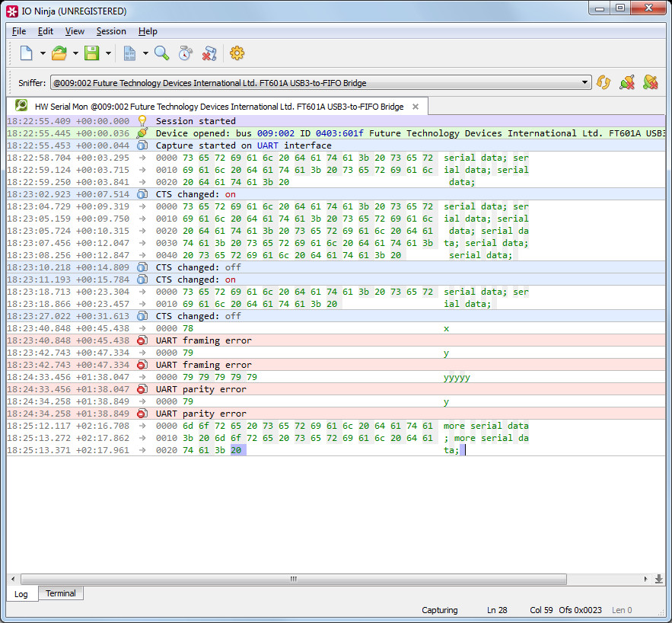Open the Help menu
Image resolution: width=672 pixels, height=623 pixels.
pos(148,31)
